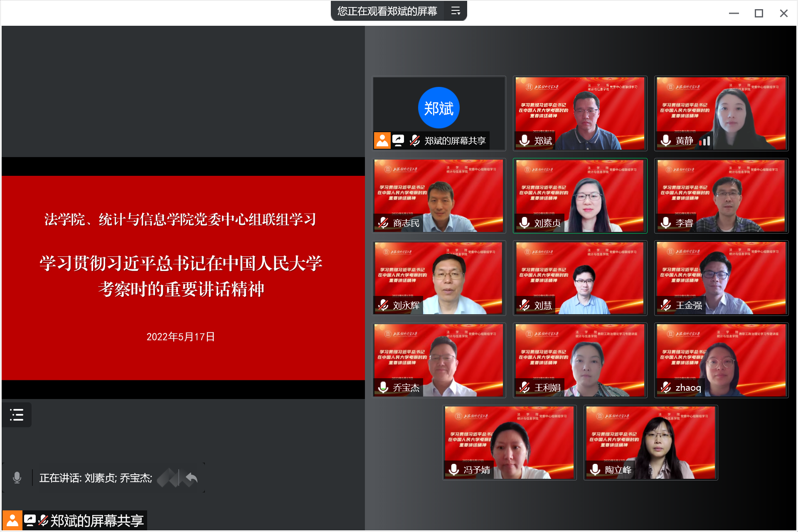
Task: Click the screen share icon at the bottom left
Action: click(30, 520)
